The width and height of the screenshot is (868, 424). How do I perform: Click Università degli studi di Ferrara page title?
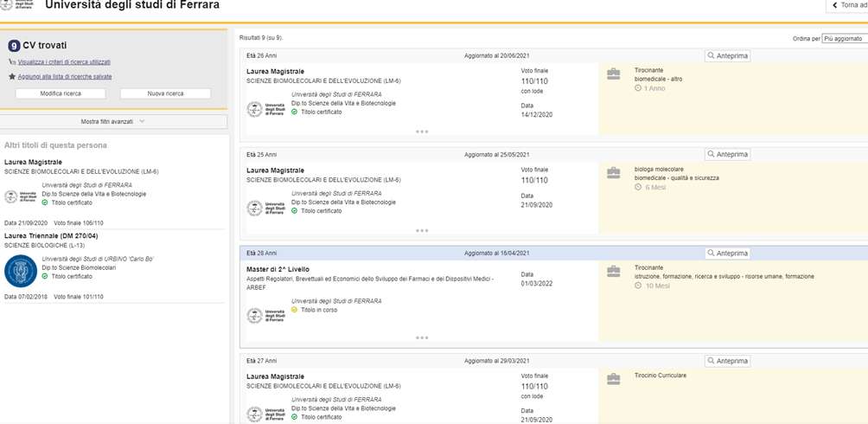click(131, 5)
